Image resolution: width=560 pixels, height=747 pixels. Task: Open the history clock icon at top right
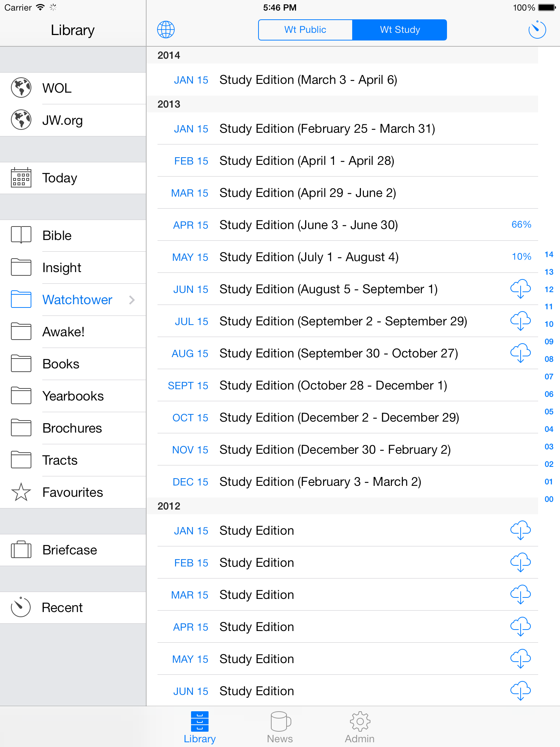pos(537,30)
